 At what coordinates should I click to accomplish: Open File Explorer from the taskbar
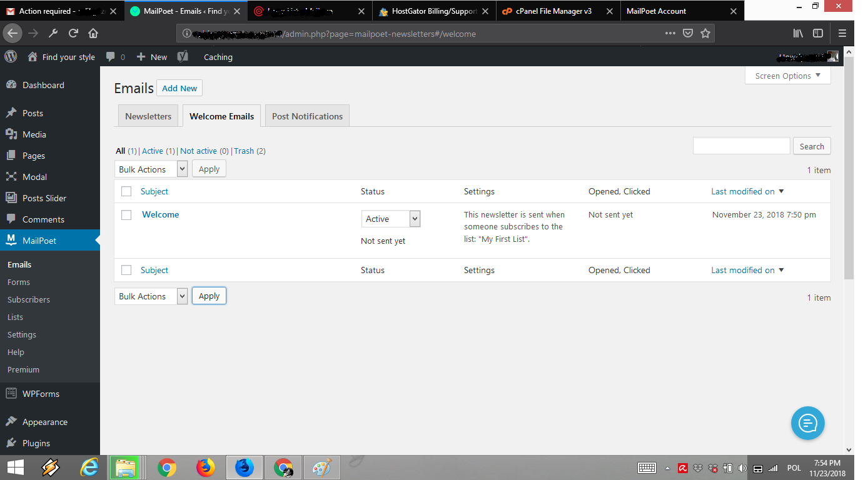point(126,467)
